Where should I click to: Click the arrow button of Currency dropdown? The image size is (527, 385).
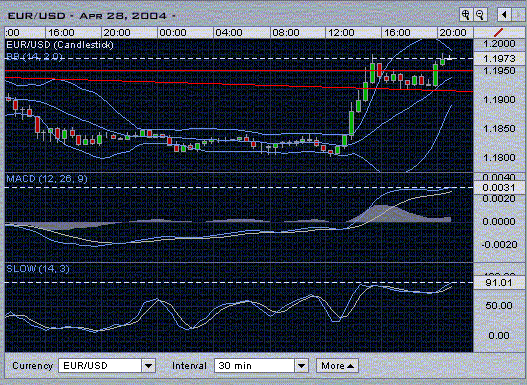point(149,366)
